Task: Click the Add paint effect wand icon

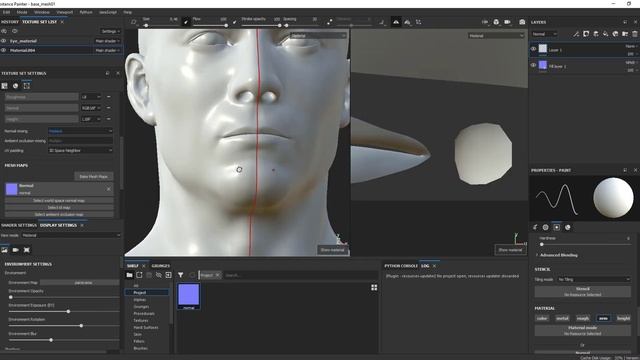Action: click(x=576, y=34)
